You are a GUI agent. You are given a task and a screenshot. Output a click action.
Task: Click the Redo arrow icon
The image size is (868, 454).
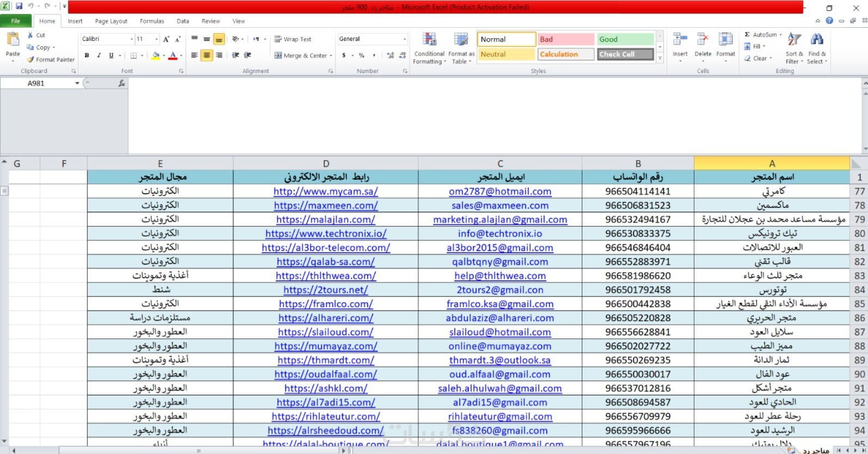(47, 7)
